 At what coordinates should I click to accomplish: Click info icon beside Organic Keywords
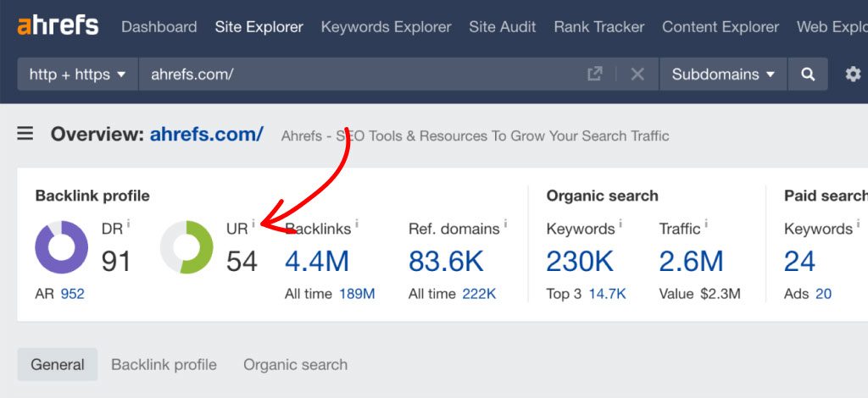(x=620, y=224)
